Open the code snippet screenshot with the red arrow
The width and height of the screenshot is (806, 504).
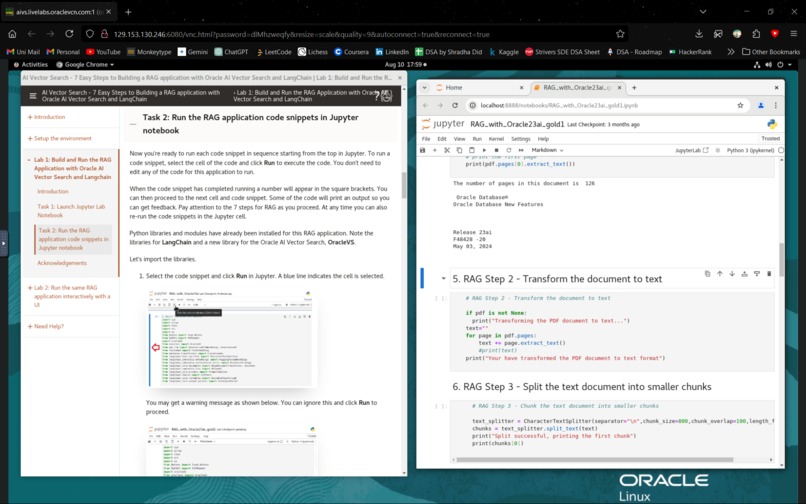point(231,339)
